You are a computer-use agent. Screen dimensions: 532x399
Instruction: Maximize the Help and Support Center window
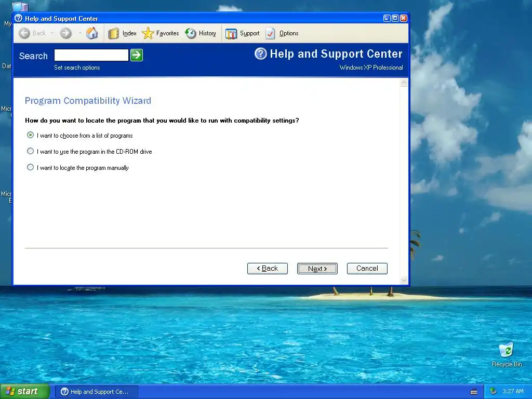(395, 18)
